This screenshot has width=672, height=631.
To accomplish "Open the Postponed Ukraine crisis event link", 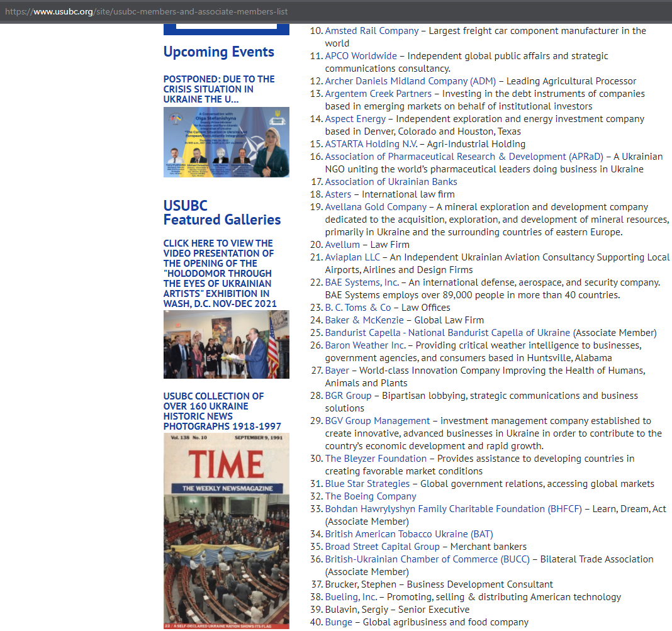I will pyautogui.click(x=219, y=89).
